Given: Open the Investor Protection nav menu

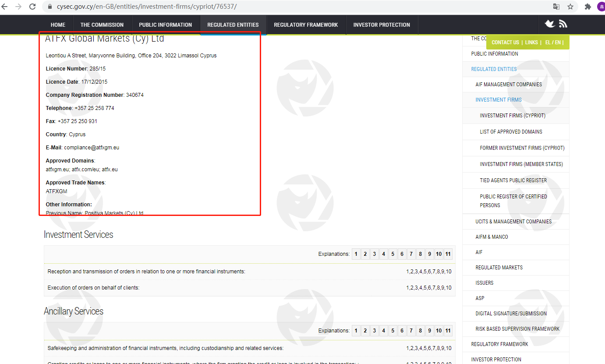Looking at the screenshot, I should 382,25.
